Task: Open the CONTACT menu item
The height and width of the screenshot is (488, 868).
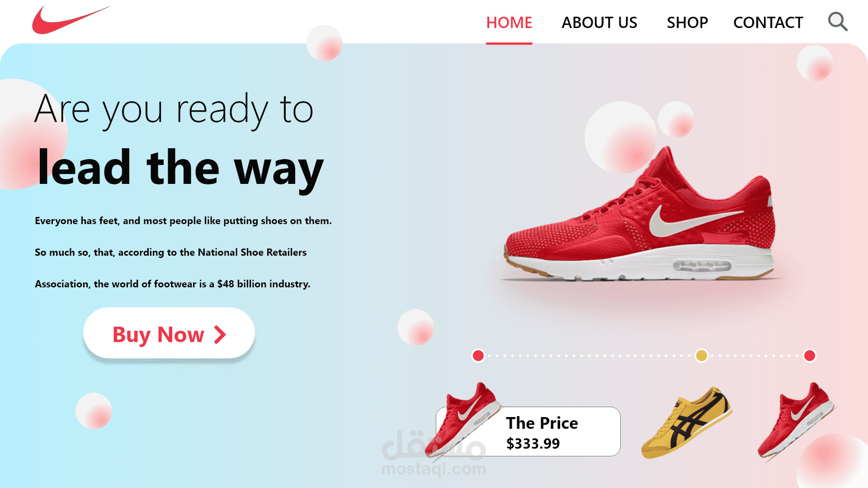Action: click(768, 23)
